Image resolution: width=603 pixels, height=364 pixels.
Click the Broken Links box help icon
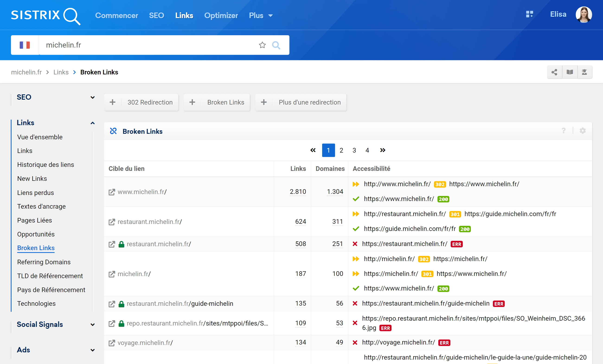point(564,131)
